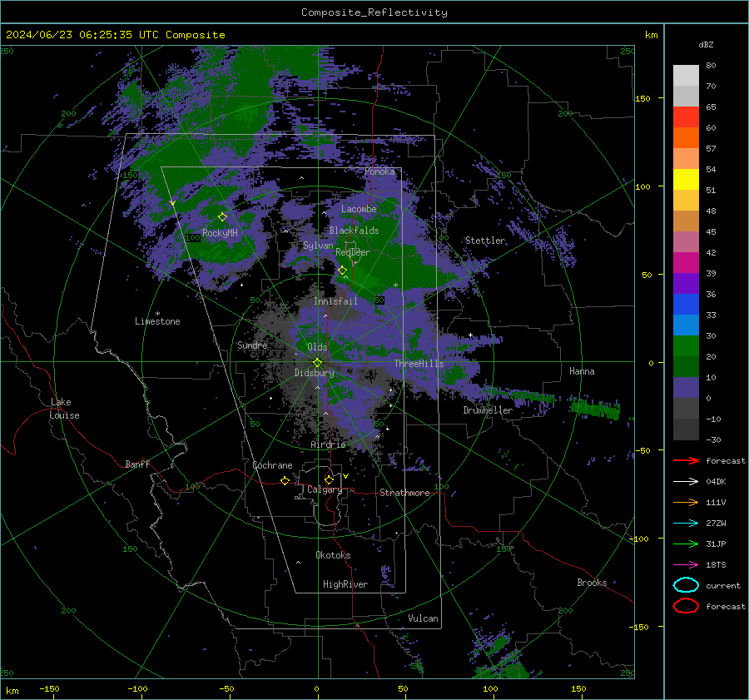Click the dBZ legend heading
This screenshot has height=700, width=749.
click(x=706, y=45)
